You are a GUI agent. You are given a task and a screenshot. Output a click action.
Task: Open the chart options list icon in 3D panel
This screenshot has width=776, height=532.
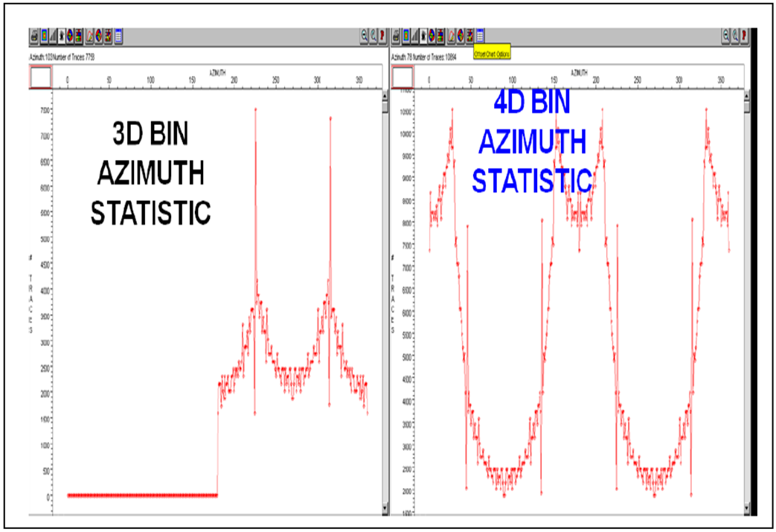pos(119,35)
